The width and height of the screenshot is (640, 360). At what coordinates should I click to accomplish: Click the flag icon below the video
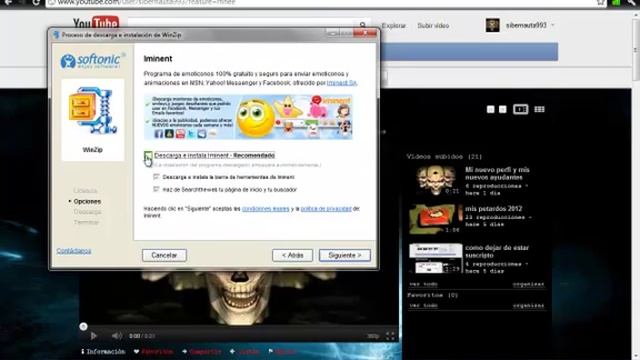click(x=271, y=351)
